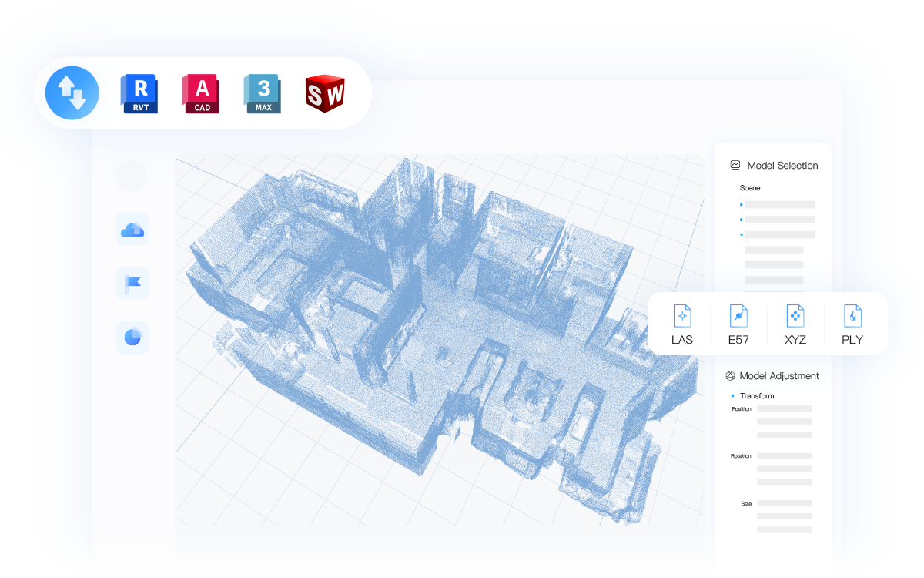
Task: Click the Size label
Action: point(746,503)
